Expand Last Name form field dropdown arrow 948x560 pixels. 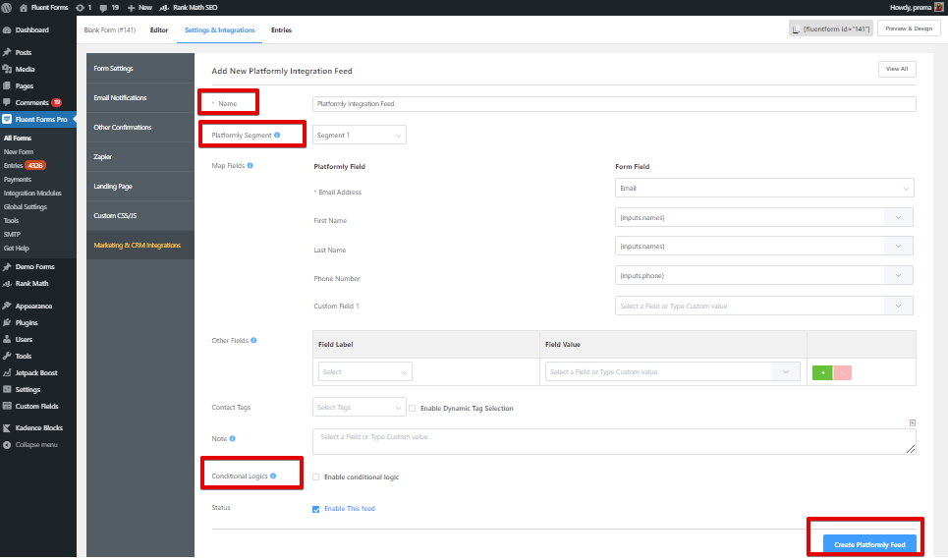(x=899, y=247)
